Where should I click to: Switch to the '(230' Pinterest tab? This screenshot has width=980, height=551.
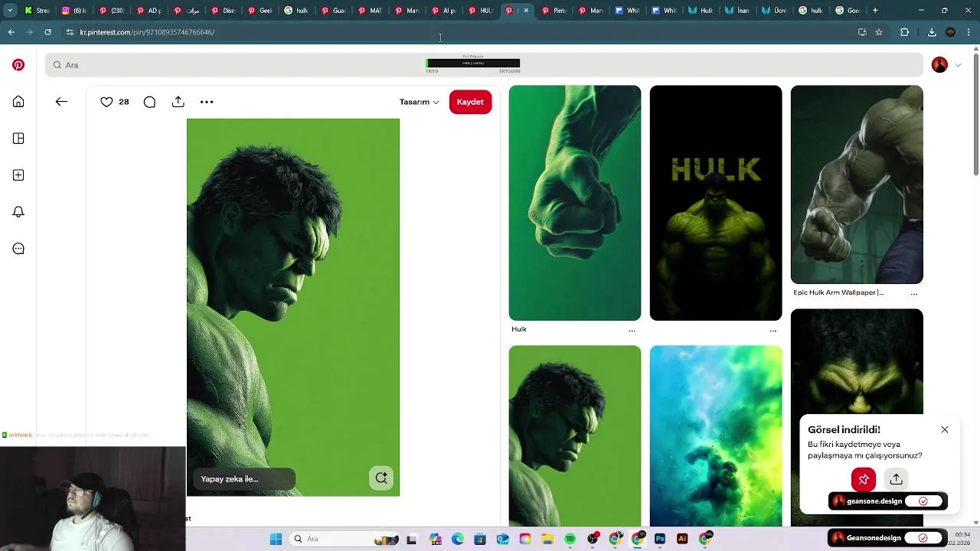[111, 11]
